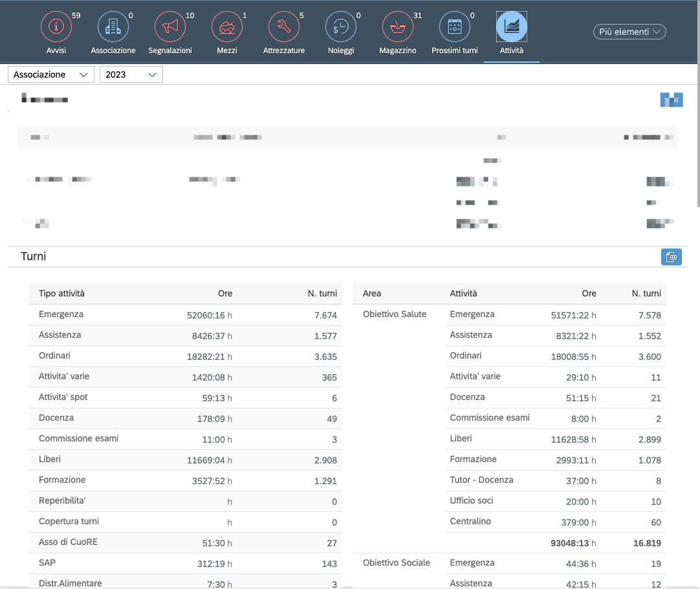Click the export icon beside Turni
This screenshot has height=589, width=700.
pyautogui.click(x=671, y=257)
